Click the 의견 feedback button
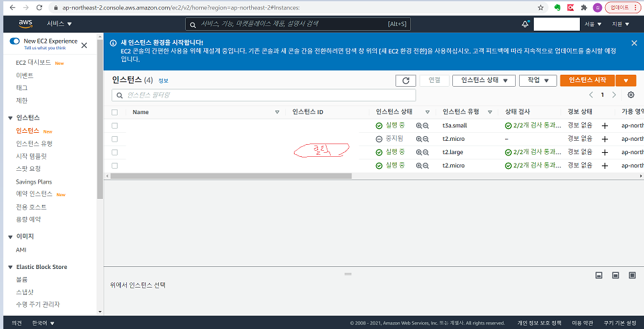The image size is (644, 329). point(17,323)
